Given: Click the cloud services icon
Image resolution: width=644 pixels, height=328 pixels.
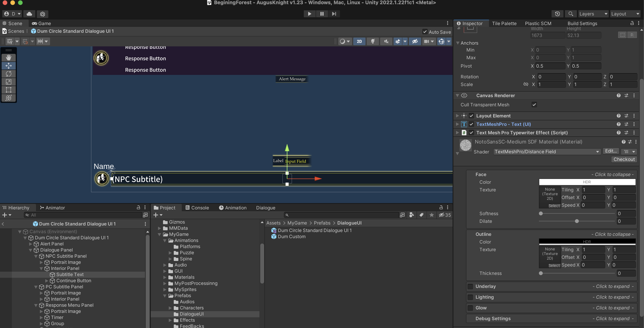Looking at the screenshot, I should click(x=29, y=14).
